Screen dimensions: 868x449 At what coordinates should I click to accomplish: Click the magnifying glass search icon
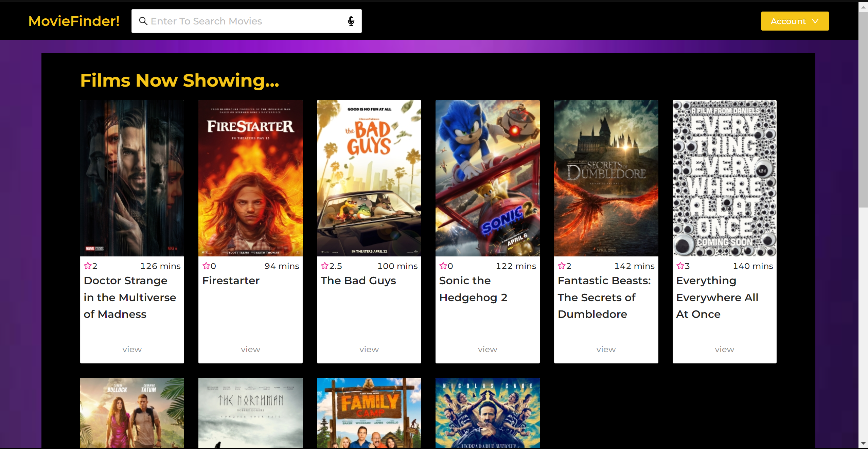[143, 21]
